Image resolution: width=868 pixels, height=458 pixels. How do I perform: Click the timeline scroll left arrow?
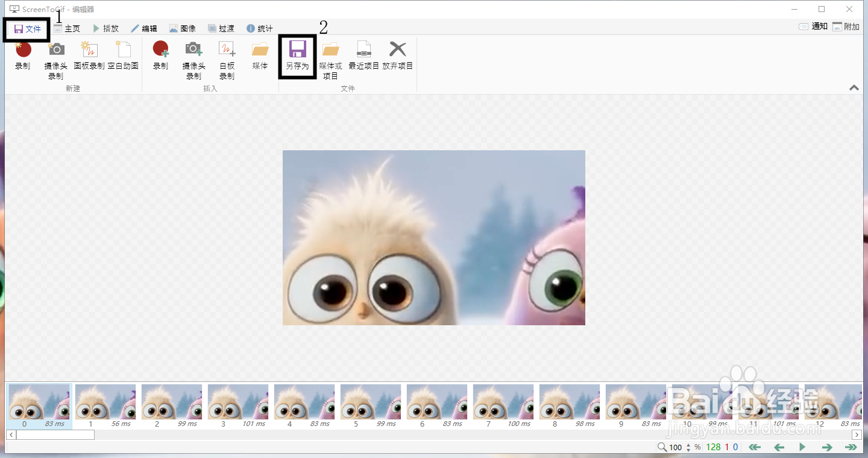11,434
